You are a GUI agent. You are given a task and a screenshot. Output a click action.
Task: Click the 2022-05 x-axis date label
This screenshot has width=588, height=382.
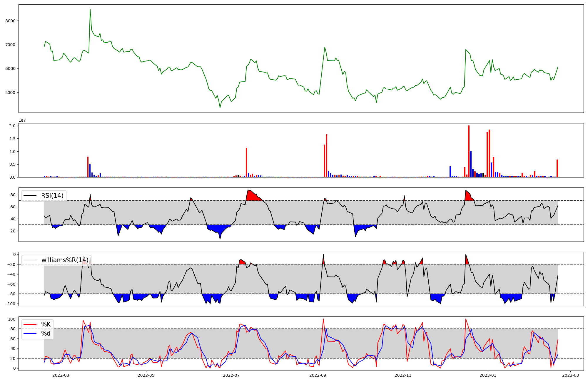146,375
